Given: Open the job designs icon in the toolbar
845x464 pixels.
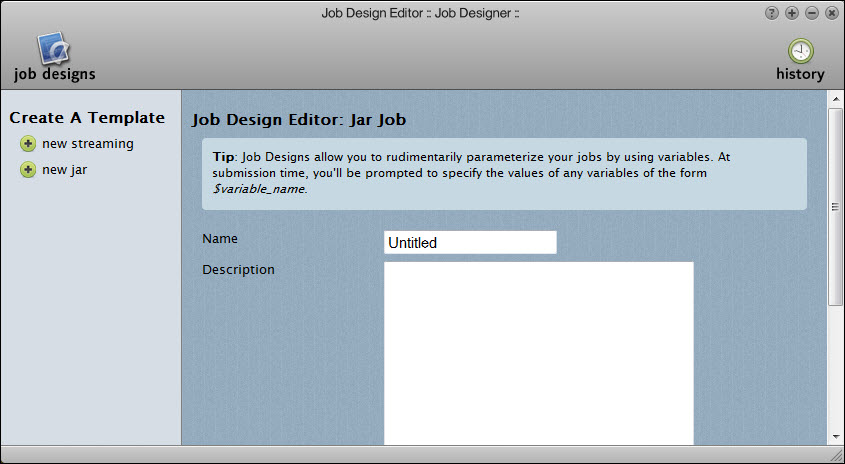Looking at the screenshot, I should (53, 48).
